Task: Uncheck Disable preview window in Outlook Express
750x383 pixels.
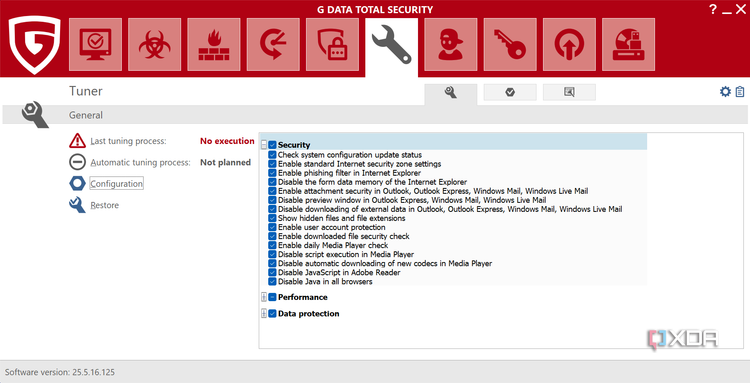Action: click(x=272, y=200)
